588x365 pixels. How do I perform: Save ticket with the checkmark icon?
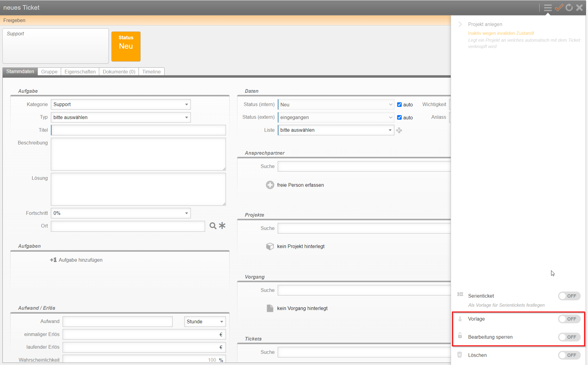tap(559, 8)
